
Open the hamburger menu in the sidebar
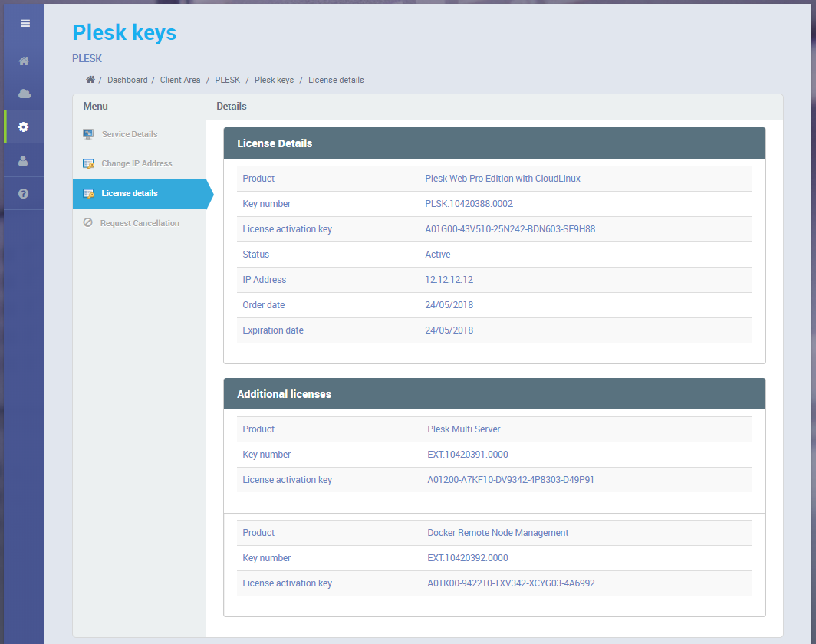point(25,24)
